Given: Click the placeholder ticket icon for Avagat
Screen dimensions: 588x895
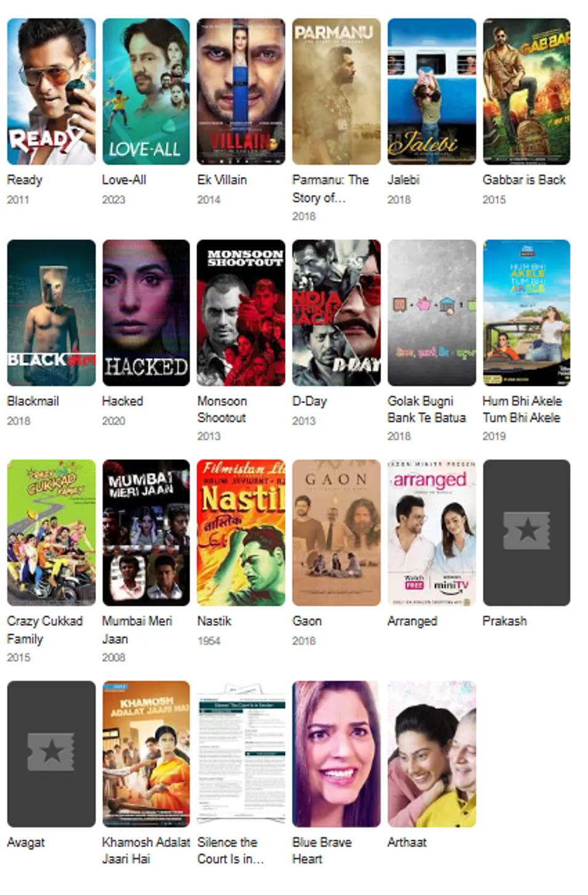Looking at the screenshot, I should point(51,752).
